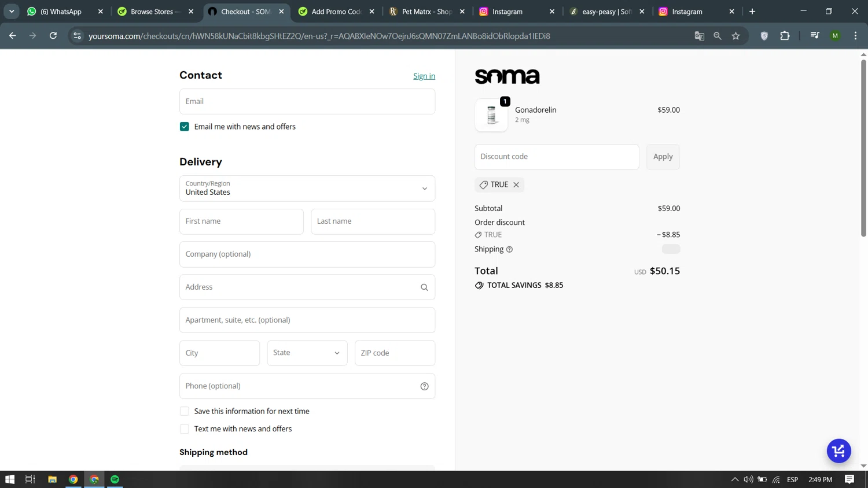Show hidden system tray icons
Screen dimensions: 868x488
coord(735,479)
